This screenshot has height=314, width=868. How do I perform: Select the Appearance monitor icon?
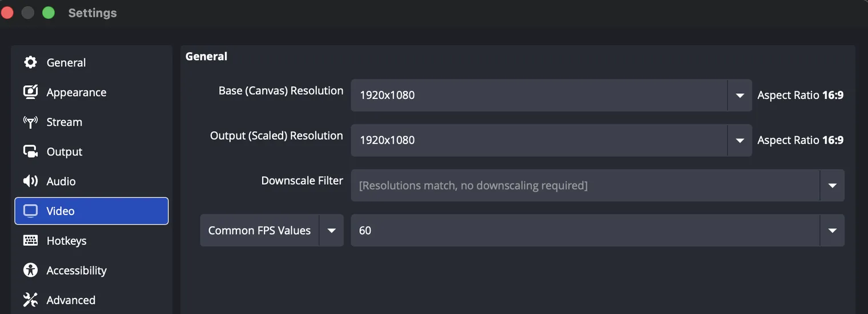[30, 92]
